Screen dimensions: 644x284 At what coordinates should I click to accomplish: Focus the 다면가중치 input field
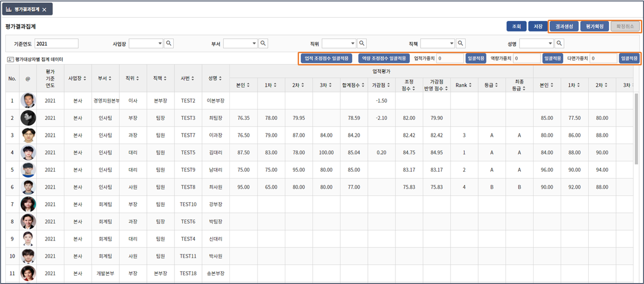pyautogui.click(x=604, y=58)
